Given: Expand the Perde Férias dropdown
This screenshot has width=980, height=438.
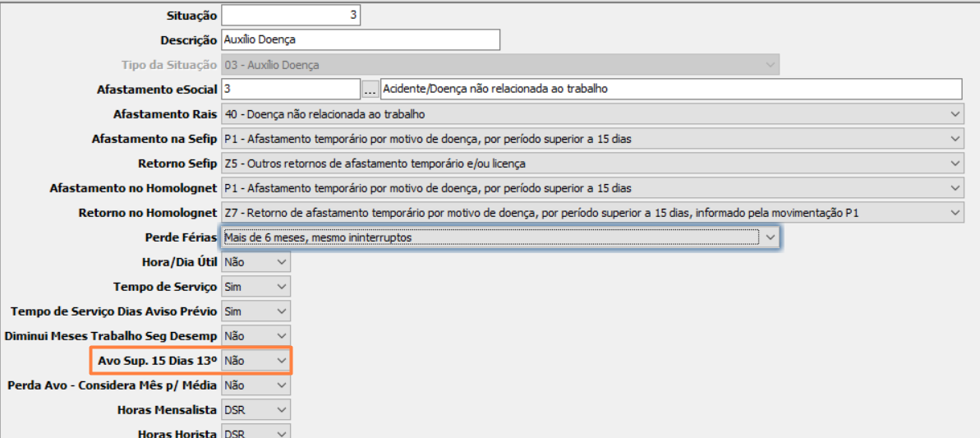Looking at the screenshot, I should (499, 237).
